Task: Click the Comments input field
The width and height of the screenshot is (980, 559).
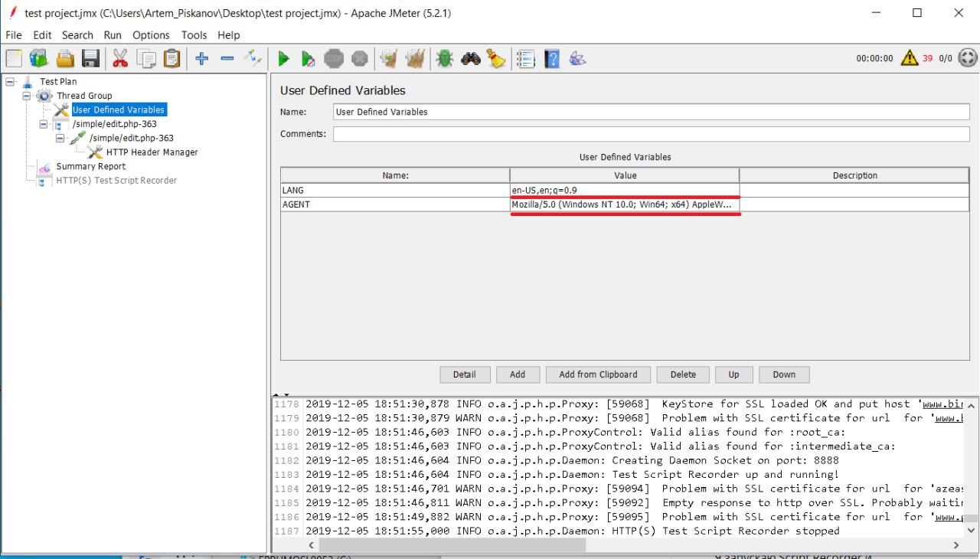Action: point(651,134)
